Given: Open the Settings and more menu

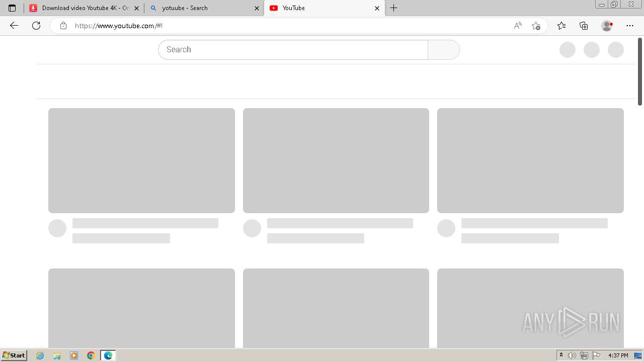Looking at the screenshot, I should 630,26.
